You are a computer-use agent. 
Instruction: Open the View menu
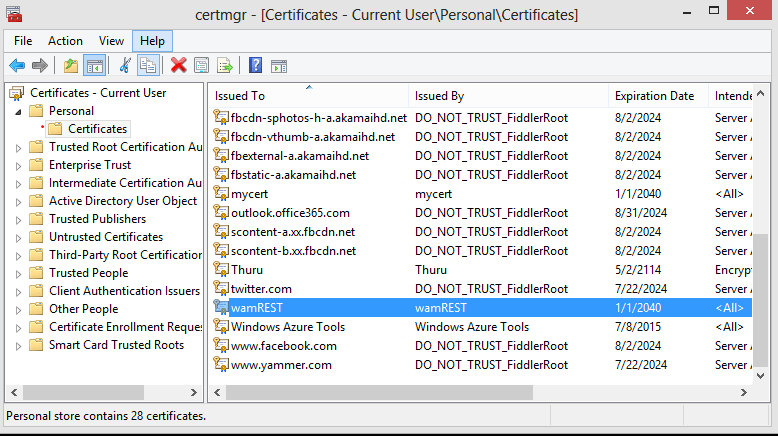click(x=111, y=41)
